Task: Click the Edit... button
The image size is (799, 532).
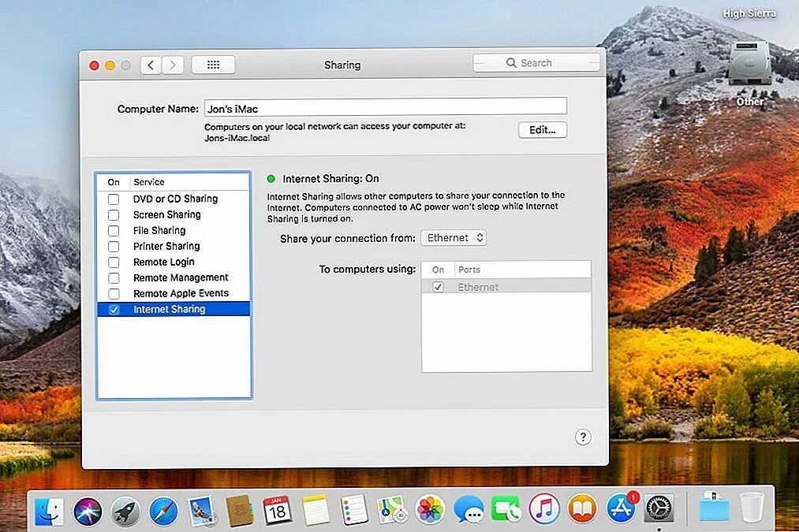Action: click(x=542, y=130)
